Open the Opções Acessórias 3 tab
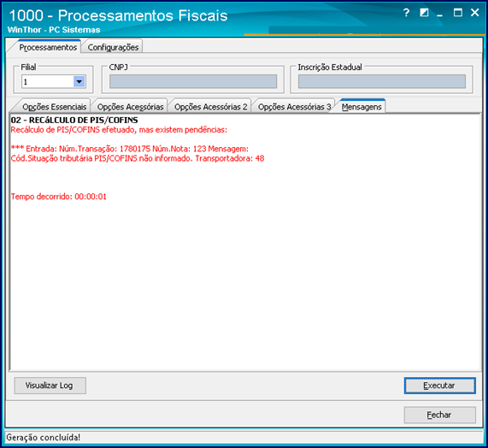The width and height of the screenshot is (488, 448). click(294, 107)
